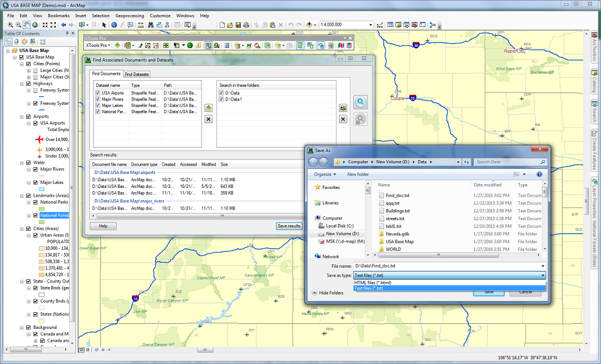The width and height of the screenshot is (601, 364).
Task: Add a search folder in Find dialog
Action: (343, 108)
